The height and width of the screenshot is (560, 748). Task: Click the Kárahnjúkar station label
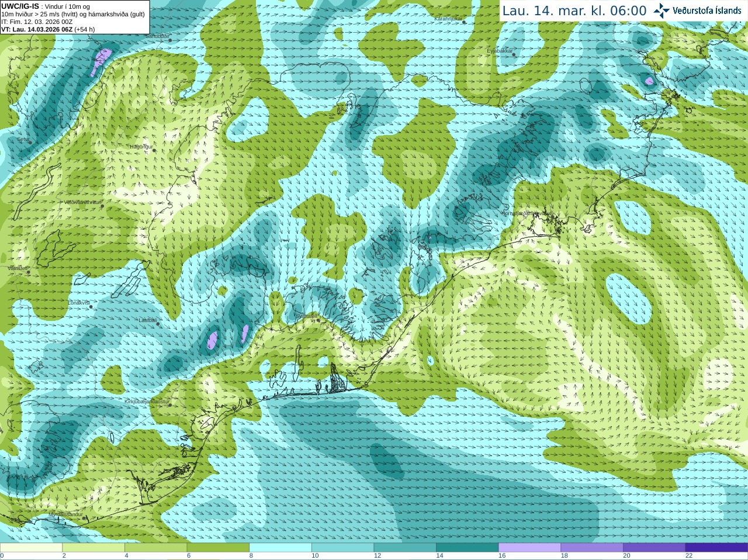tap(449, 19)
